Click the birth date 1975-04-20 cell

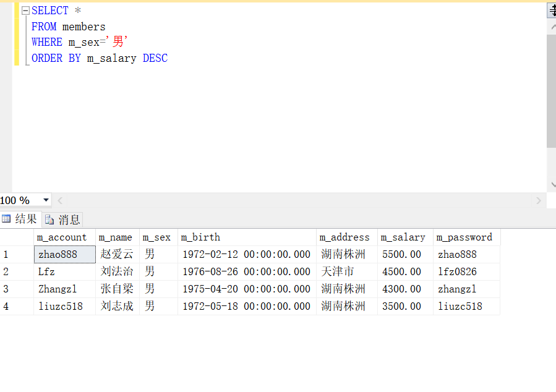coord(247,289)
